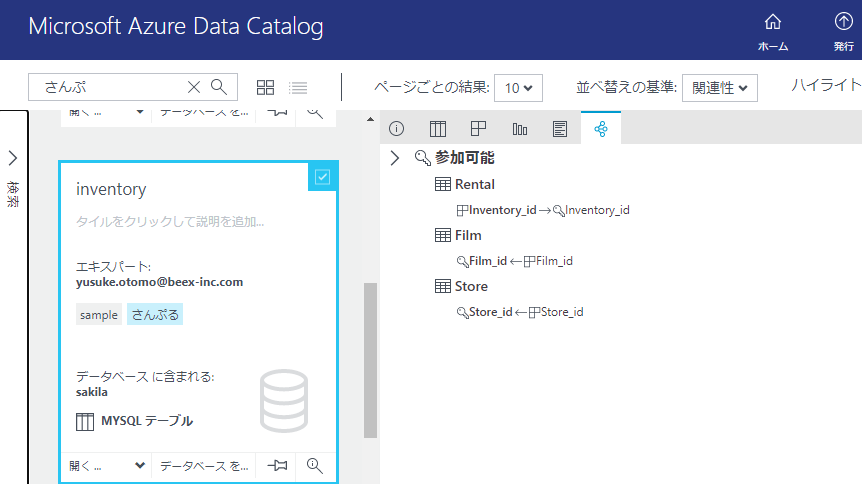862x484 pixels.
Task: Run search with the magnifier icon
Action: [x=219, y=87]
